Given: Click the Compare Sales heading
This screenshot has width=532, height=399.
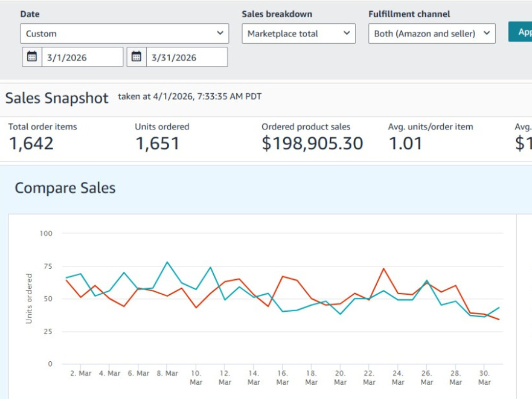Looking at the screenshot, I should coord(65,188).
